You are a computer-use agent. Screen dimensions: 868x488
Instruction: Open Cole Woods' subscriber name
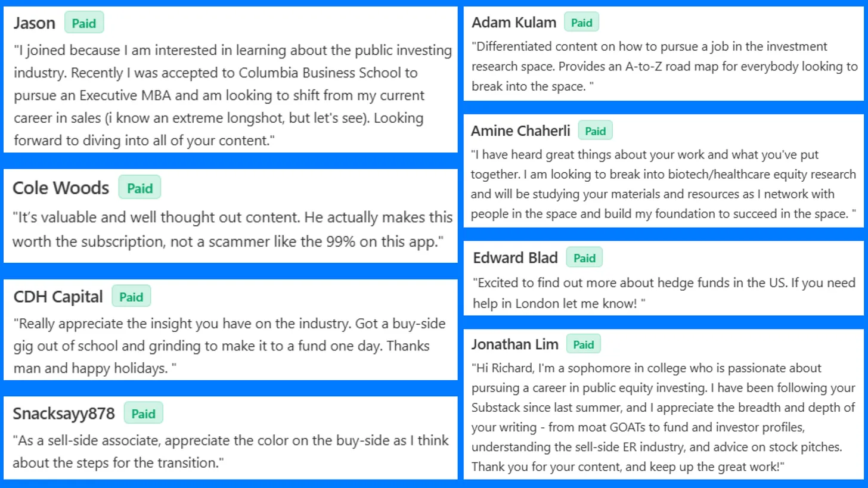(61, 188)
